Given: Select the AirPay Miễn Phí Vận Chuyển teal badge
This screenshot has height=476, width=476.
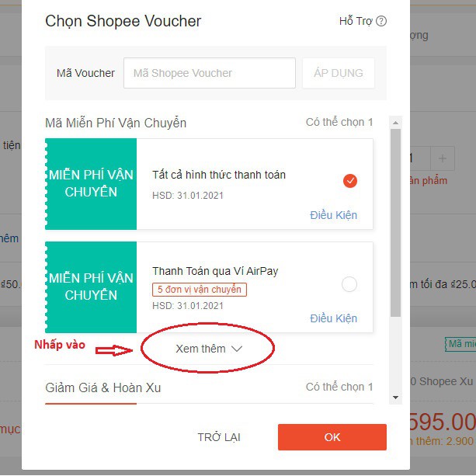Looking at the screenshot, I should [x=91, y=287].
